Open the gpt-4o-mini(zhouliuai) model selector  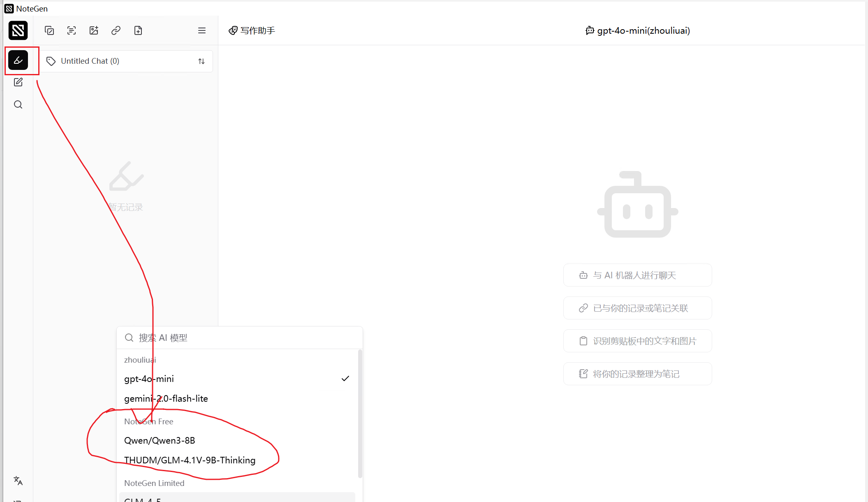point(638,30)
